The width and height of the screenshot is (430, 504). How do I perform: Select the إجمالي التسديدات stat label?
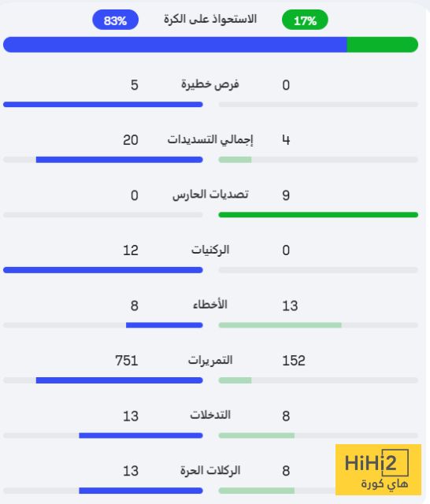pyautogui.click(x=210, y=140)
